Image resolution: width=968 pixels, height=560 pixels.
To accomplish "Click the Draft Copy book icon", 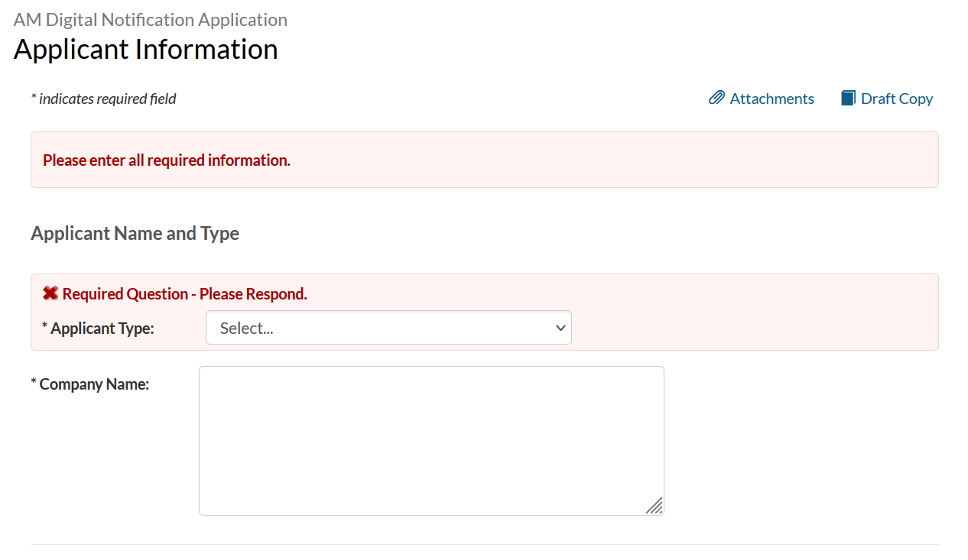I will coord(848,98).
